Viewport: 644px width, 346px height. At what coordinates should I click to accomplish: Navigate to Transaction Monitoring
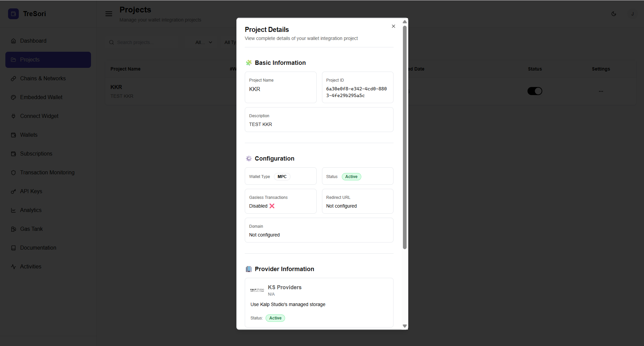pyautogui.click(x=47, y=172)
